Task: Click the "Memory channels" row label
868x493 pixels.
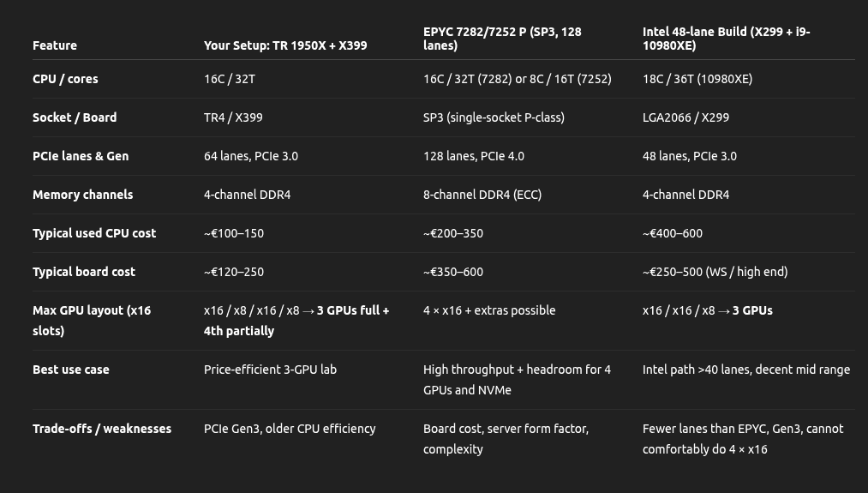Action: pos(82,195)
